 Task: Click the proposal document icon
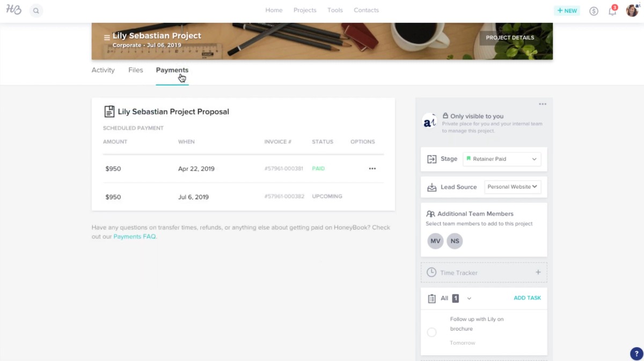pos(109,112)
